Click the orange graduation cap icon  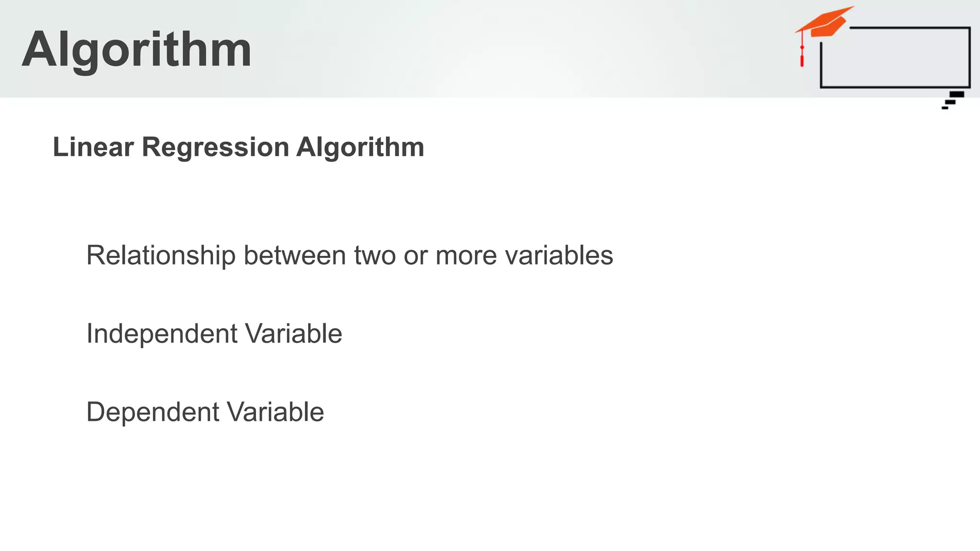pos(825,23)
